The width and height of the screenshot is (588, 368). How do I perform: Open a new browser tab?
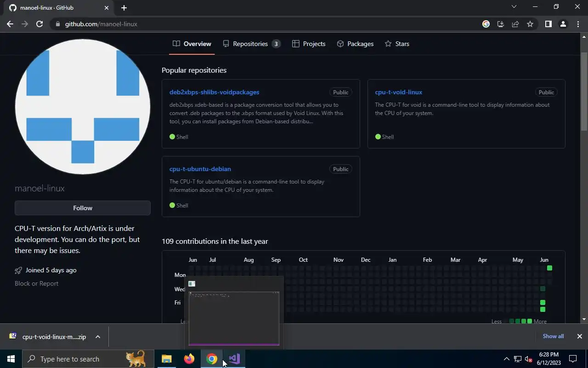[x=124, y=8]
